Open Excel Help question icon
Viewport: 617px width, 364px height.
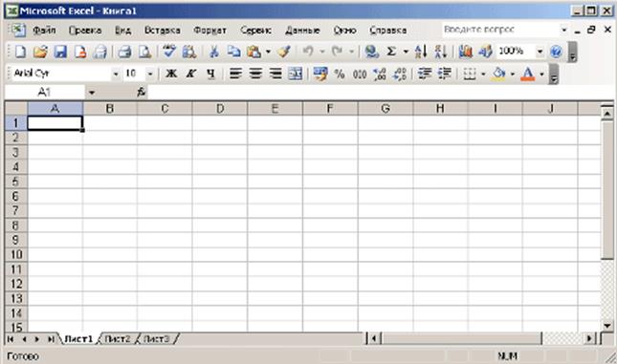coord(556,52)
